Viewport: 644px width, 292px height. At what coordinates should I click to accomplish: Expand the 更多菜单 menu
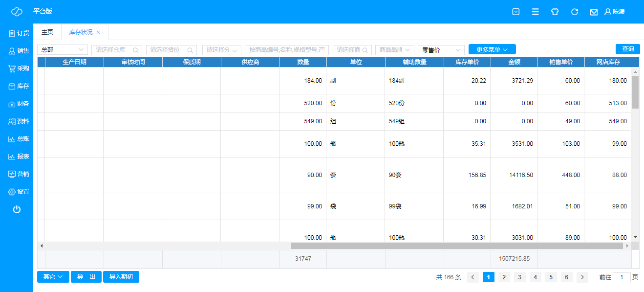point(492,49)
